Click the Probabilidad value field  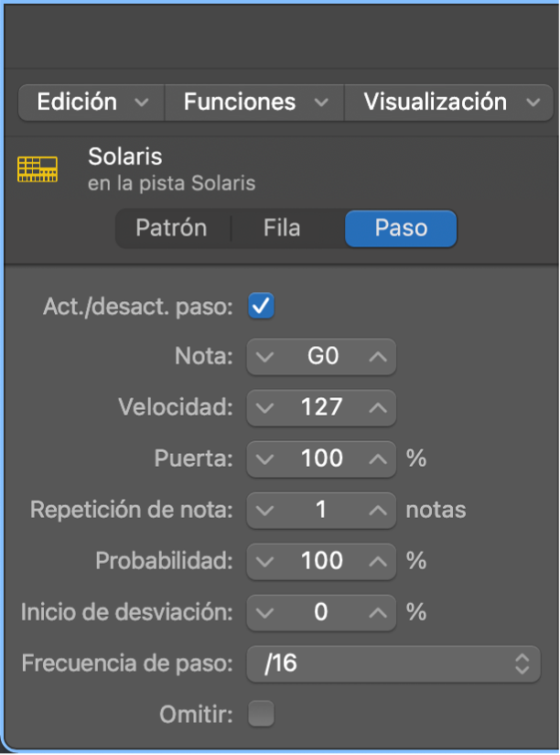pyautogui.click(x=321, y=562)
